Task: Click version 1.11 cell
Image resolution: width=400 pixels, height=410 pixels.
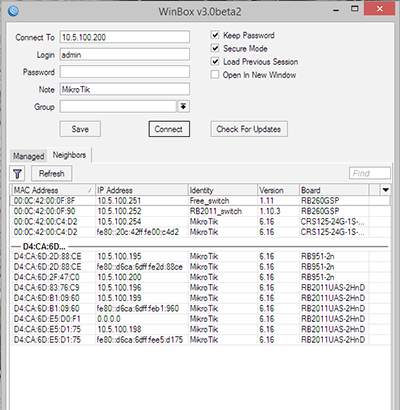Action: click(266, 201)
